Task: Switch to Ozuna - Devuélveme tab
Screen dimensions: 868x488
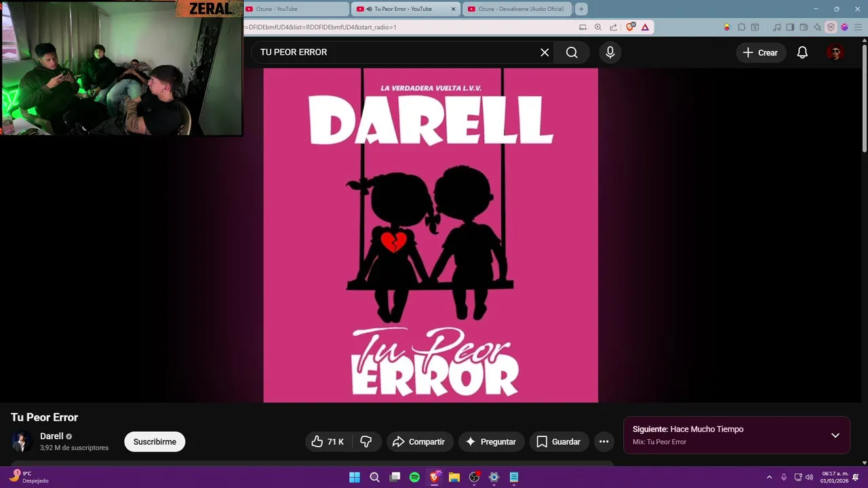Action: [517, 9]
